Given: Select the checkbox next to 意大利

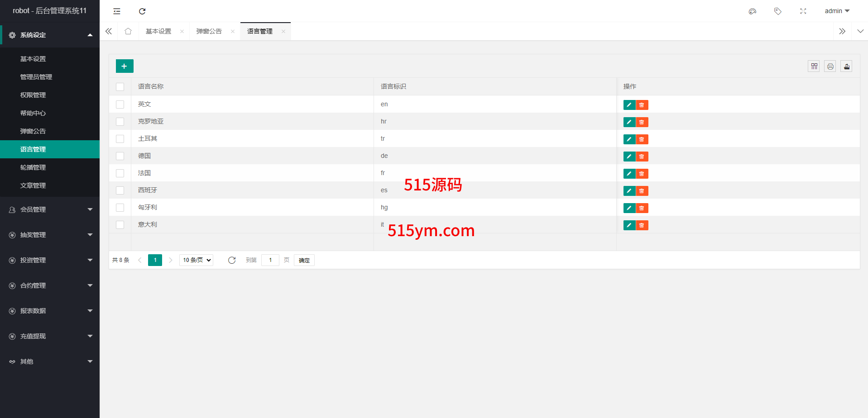Looking at the screenshot, I should (x=120, y=225).
